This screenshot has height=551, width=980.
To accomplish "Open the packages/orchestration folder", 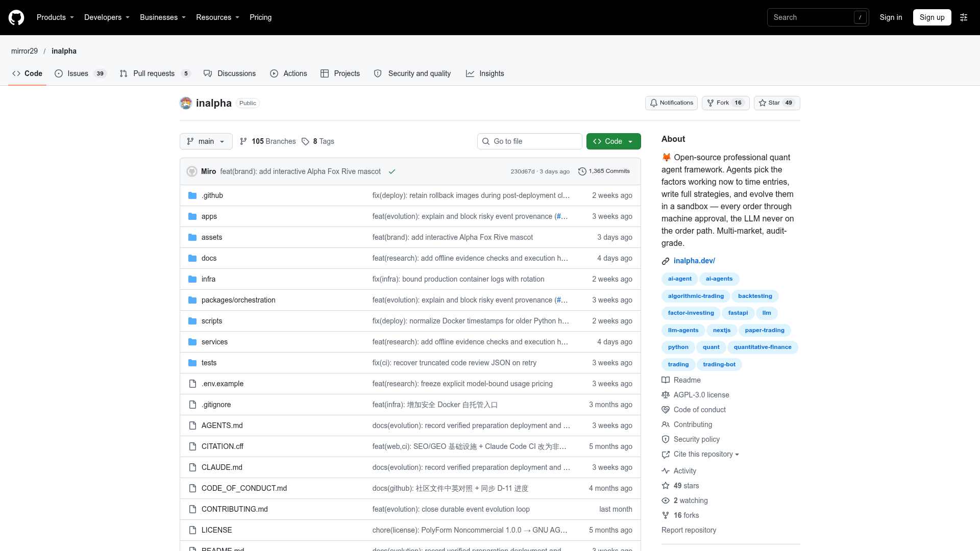I will click(238, 300).
